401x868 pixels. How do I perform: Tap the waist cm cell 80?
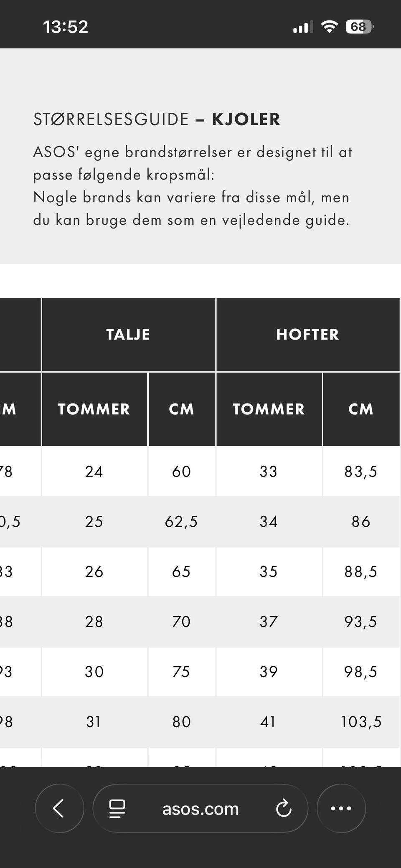click(181, 722)
